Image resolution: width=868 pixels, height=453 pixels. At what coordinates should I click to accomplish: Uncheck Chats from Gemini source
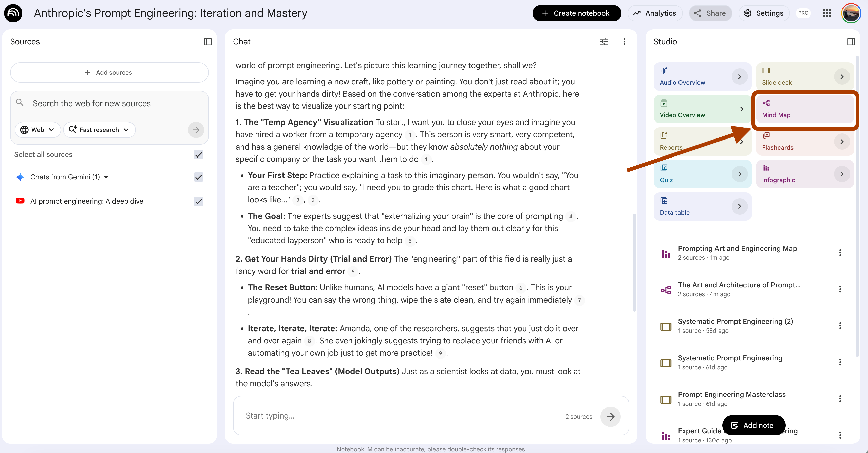(198, 177)
